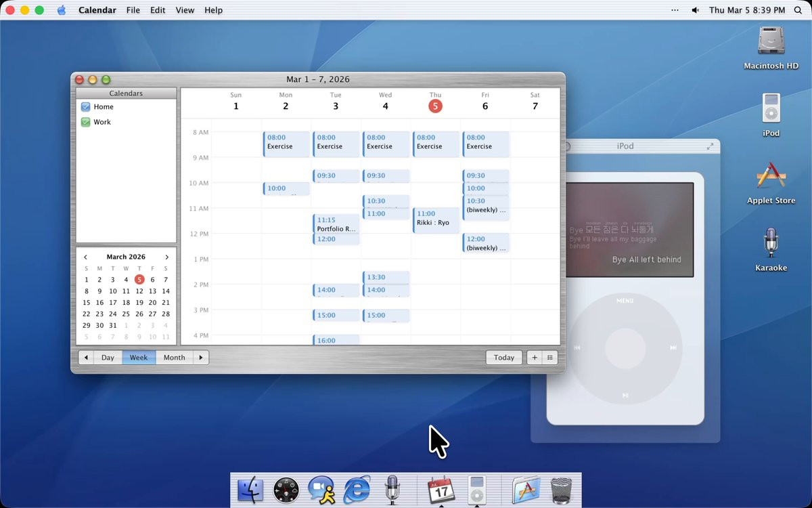The image size is (812, 508).
Task: Open Friday 10:30 biweekly event
Action: pos(486,208)
